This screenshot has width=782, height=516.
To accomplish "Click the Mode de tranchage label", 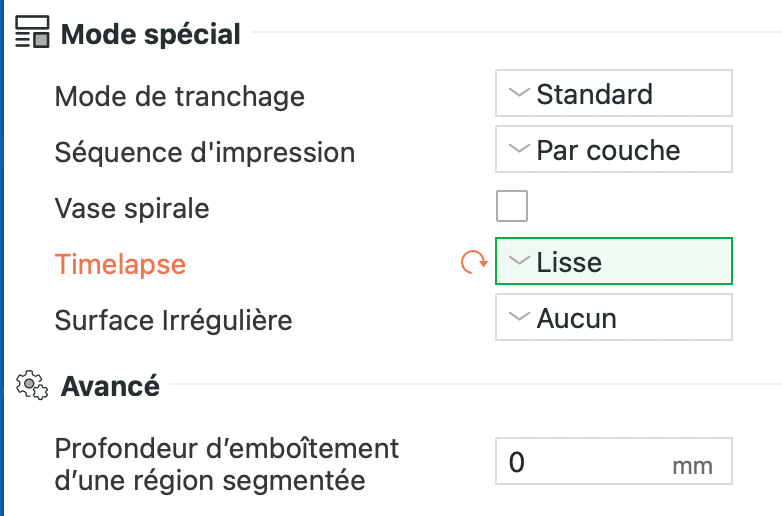I will coord(179,96).
